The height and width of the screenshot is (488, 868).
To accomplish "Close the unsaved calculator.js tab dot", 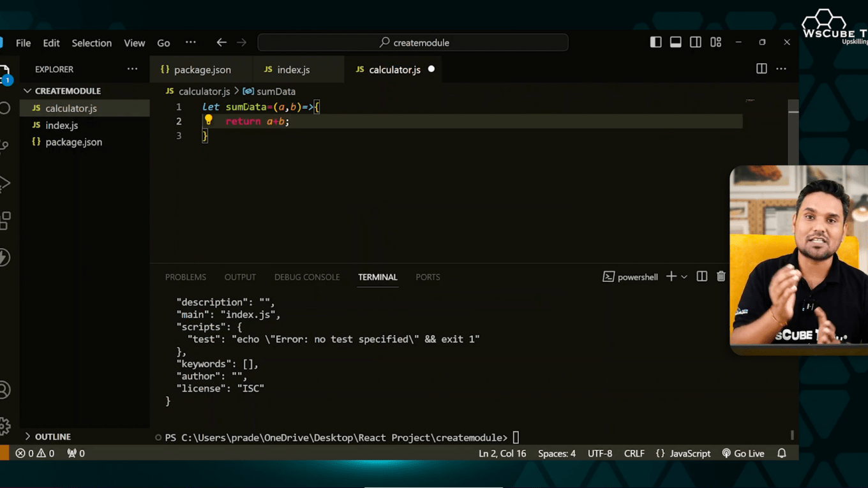I will point(431,69).
